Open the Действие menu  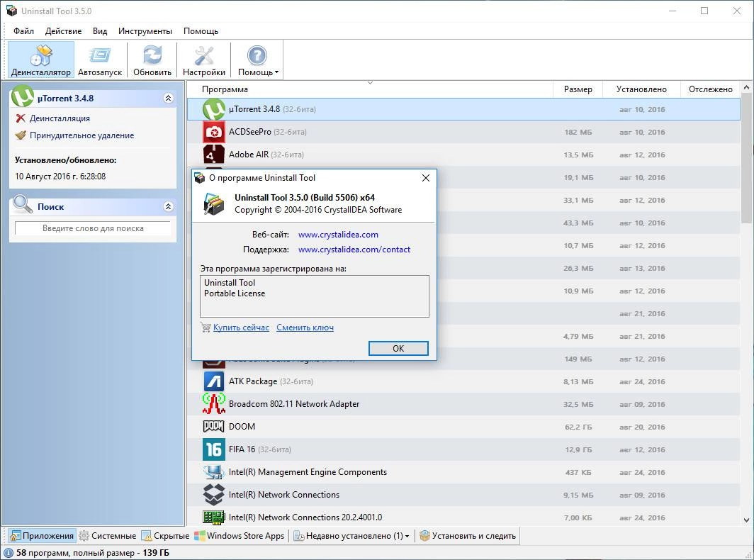point(64,30)
